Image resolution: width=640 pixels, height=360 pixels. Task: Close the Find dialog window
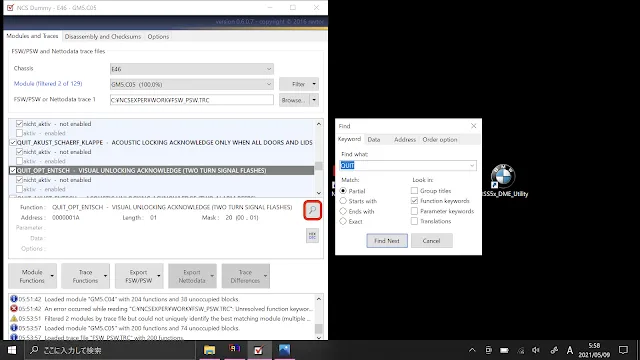(473, 126)
